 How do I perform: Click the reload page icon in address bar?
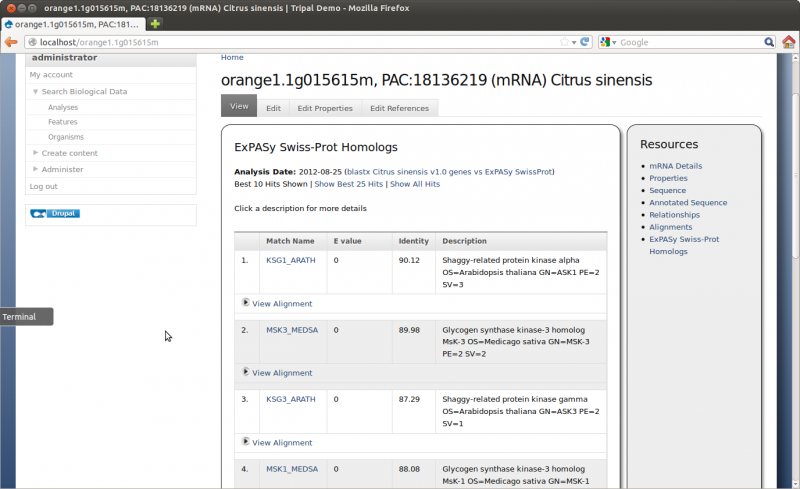(x=585, y=42)
